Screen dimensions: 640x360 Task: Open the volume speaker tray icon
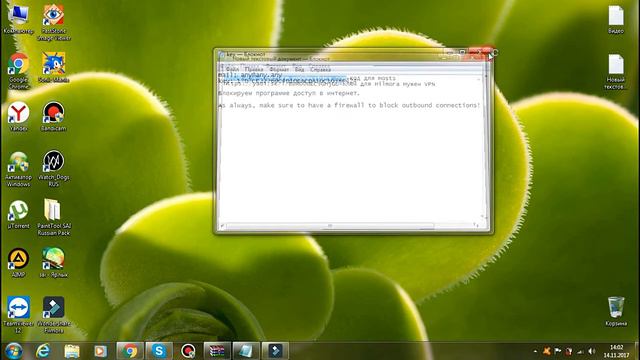coord(591,351)
